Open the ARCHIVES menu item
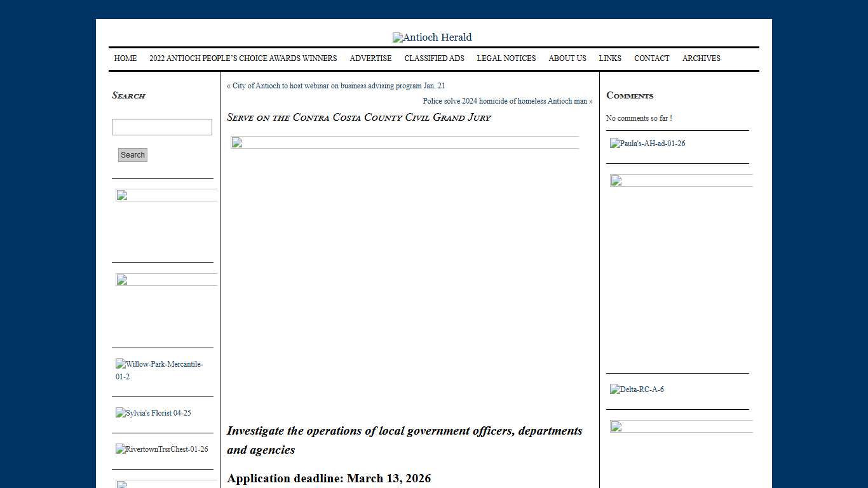Screen dimensions: 868x488 [701, 58]
